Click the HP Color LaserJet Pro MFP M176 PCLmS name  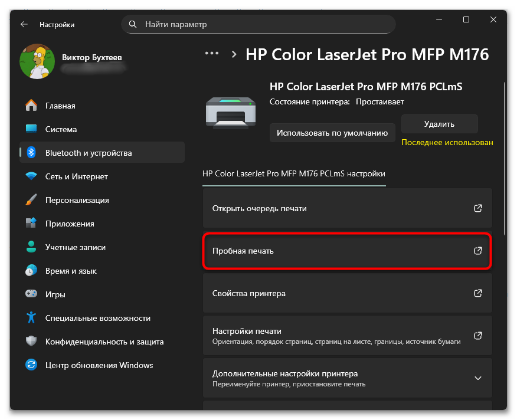click(366, 87)
